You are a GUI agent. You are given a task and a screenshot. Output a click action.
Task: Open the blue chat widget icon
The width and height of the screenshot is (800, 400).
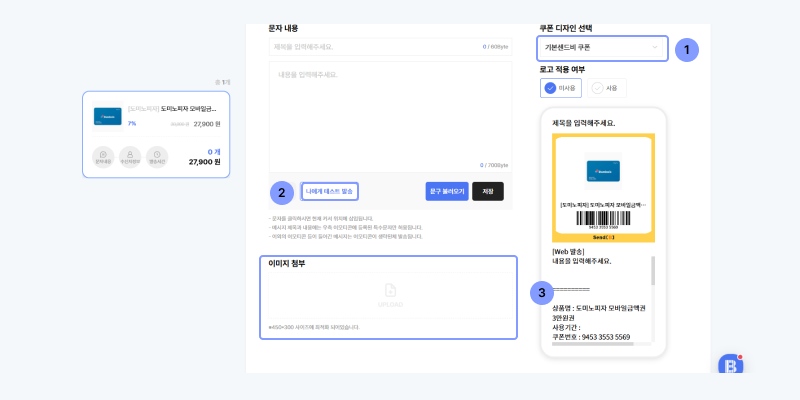coord(731,366)
